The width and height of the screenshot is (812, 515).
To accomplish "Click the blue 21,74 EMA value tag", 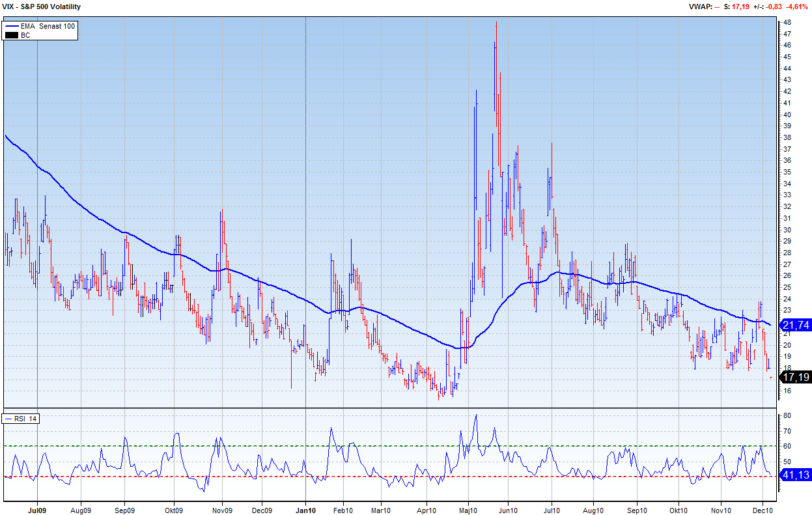I will tap(795, 325).
